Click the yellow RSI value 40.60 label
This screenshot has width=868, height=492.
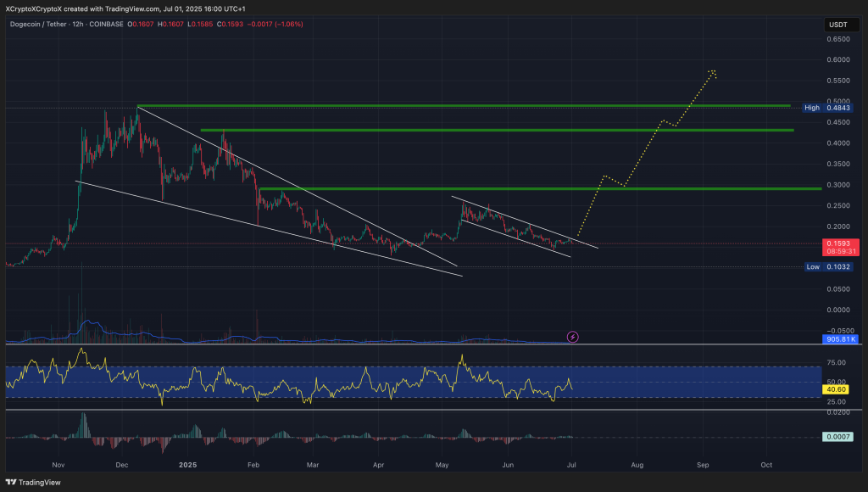836,389
